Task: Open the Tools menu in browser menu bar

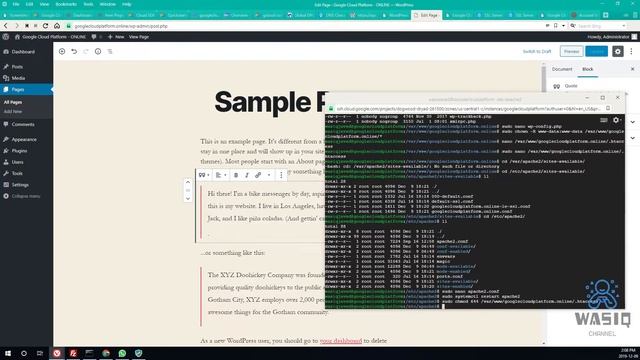Action: tap(88, 4)
